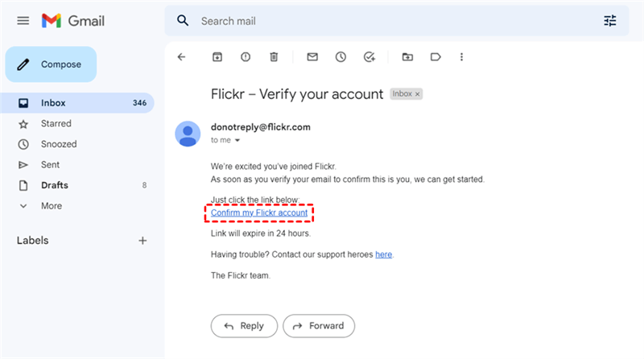Open the main menu hamburger icon
Viewport: 644px width, 359px height.
tap(23, 21)
